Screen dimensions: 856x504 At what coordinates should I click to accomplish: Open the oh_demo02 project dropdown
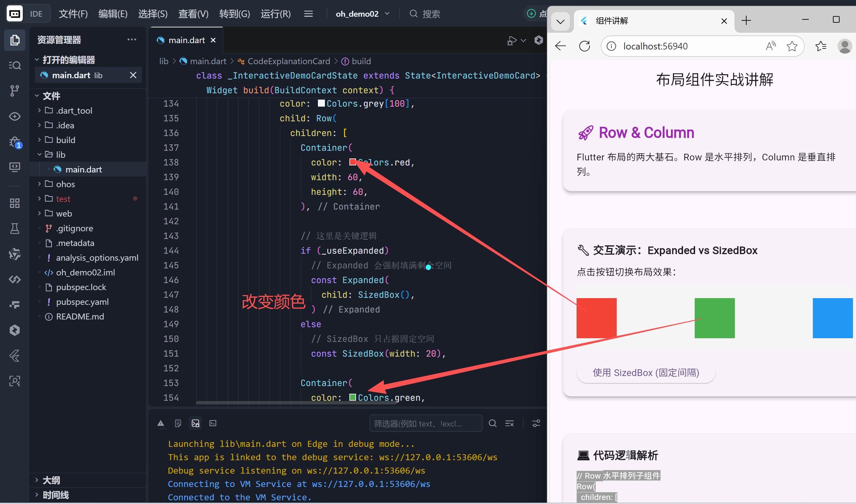(362, 14)
